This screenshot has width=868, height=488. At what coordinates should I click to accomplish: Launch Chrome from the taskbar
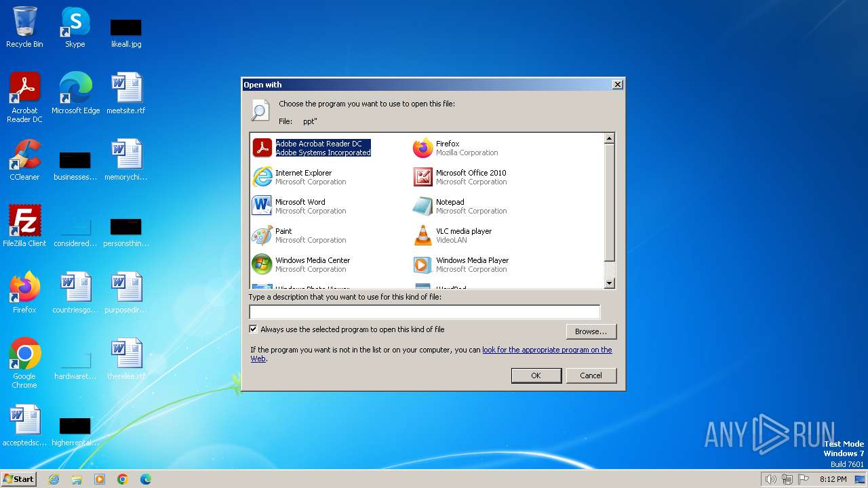point(123,479)
